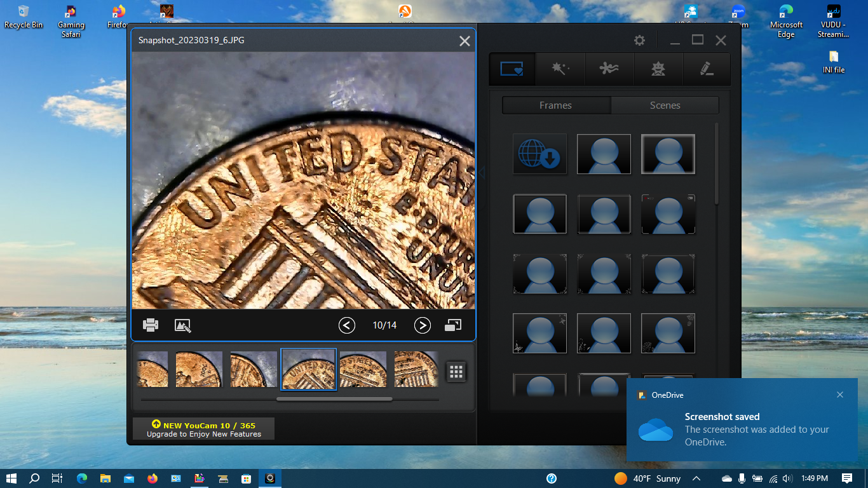
Task: Open YouCam settings gear
Action: pyautogui.click(x=639, y=41)
